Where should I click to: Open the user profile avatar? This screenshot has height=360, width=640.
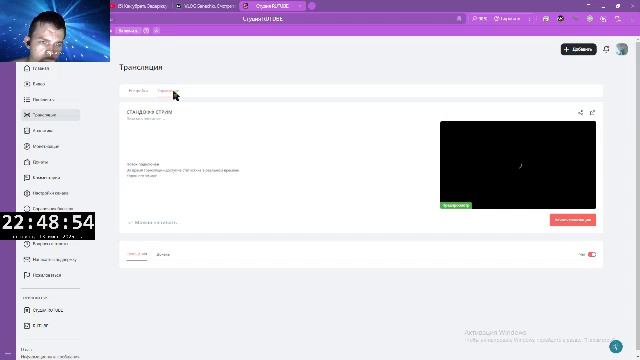tap(622, 49)
